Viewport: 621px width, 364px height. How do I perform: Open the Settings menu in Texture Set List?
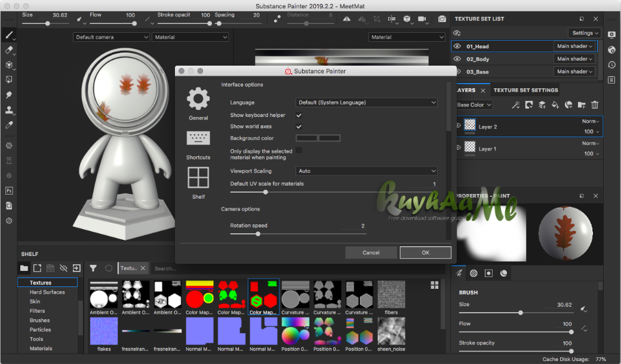[584, 33]
